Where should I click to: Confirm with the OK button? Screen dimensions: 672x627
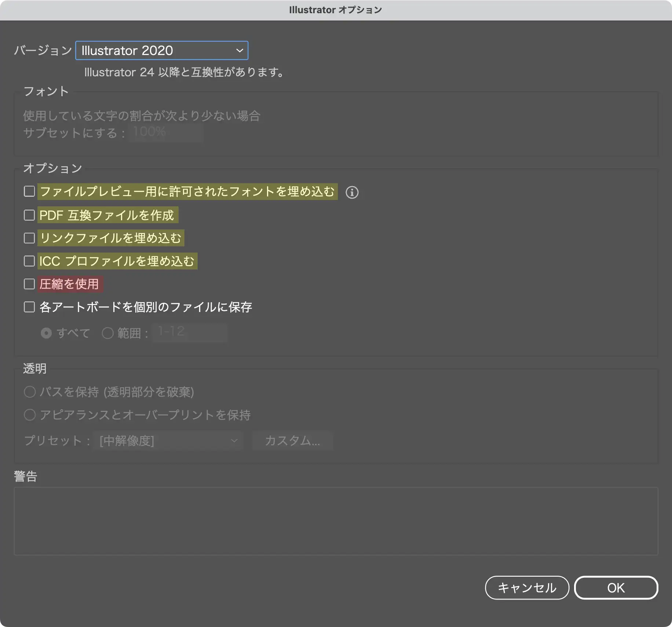616,588
